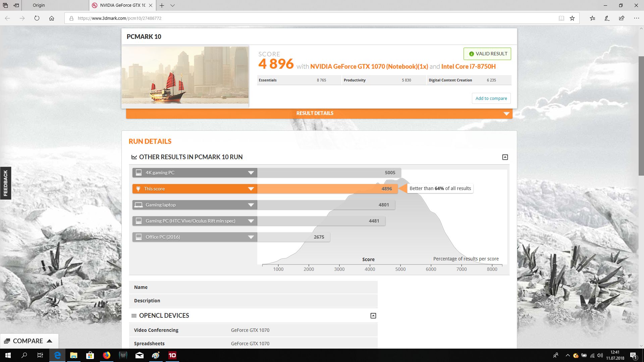Collapse the OTHER RESULTS IN PCMARK 10 RUN panel
Viewport: 644px width, 362px height.
(x=505, y=157)
